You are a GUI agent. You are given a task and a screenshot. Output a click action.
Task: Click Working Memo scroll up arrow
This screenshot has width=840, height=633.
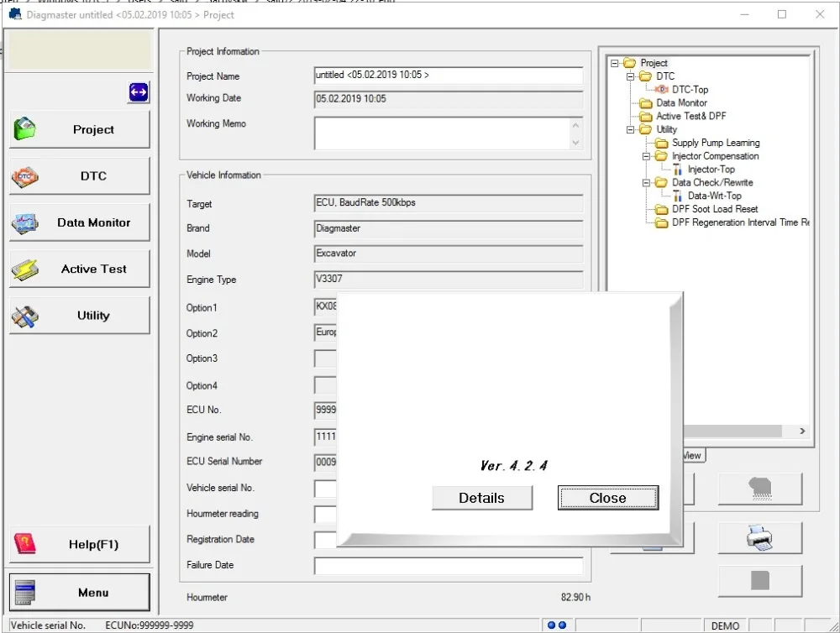click(x=575, y=125)
